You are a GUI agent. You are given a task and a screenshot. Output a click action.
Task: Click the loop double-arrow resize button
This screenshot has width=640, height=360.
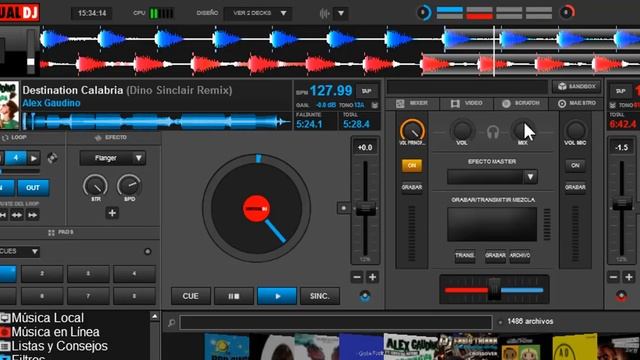(x=17, y=215)
